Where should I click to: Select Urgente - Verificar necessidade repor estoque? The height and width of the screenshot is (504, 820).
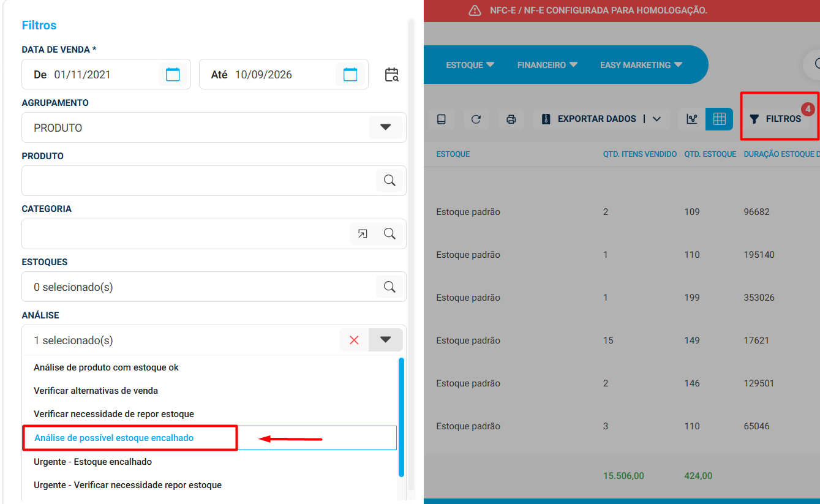210,485
